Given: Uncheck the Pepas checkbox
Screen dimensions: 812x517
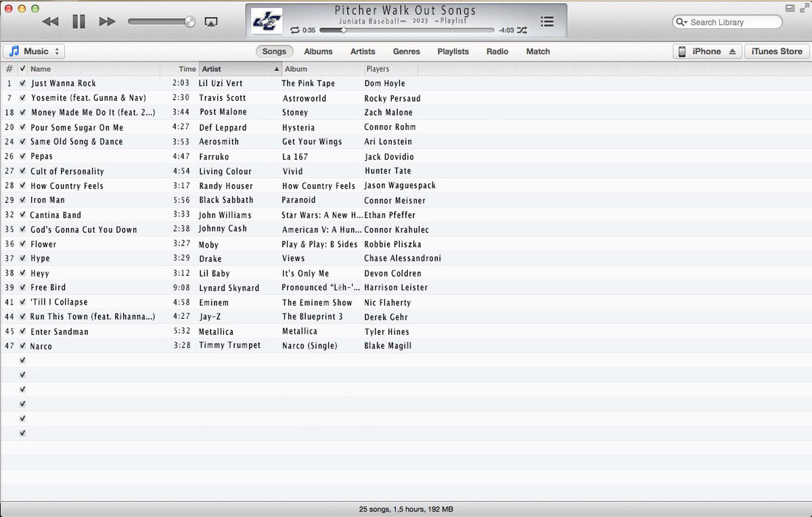Looking at the screenshot, I should click(x=22, y=156).
